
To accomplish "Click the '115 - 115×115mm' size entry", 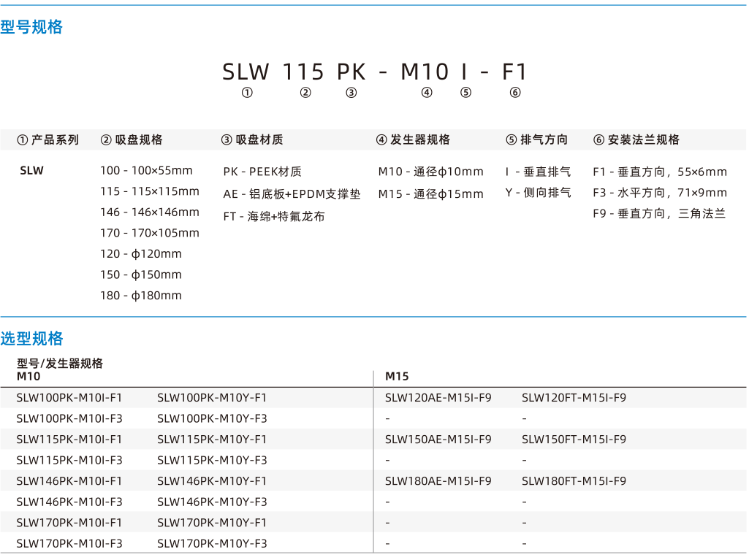I will click(x=150, y=191).
